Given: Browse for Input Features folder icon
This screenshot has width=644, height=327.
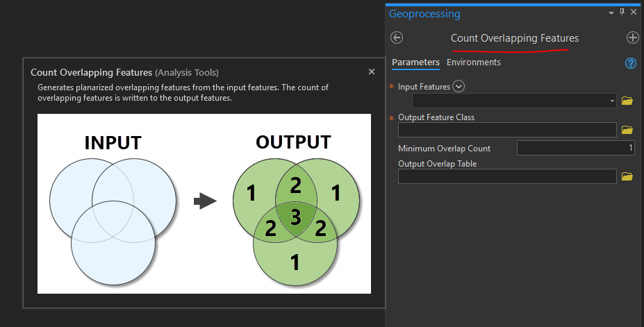Looking at the screenshot, I should [627, 101].
